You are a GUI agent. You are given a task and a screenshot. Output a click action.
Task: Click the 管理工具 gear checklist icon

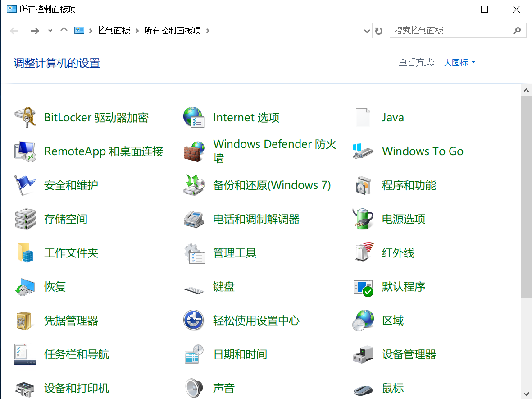pyautogui.click(x=194, y=253)
